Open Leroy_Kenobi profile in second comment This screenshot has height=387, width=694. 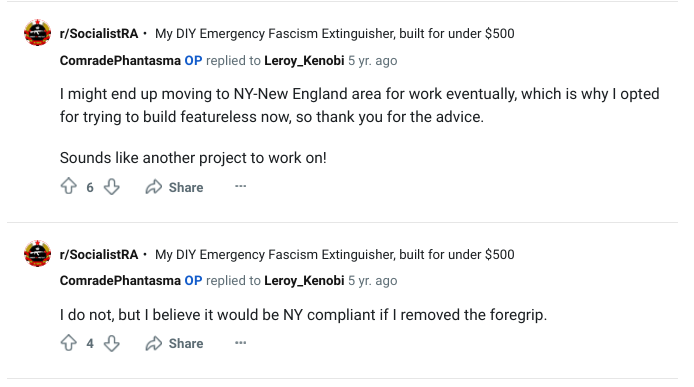tap(304, 281)
